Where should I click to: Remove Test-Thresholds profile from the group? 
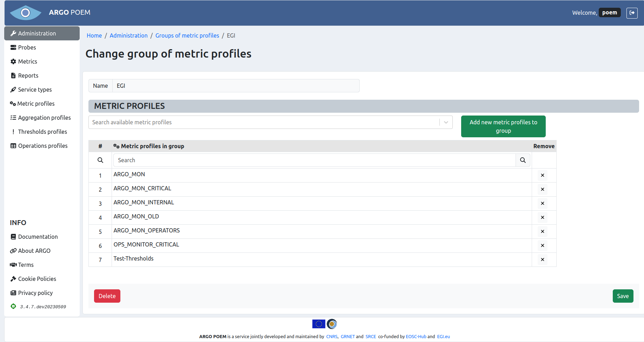coord(542,259)
